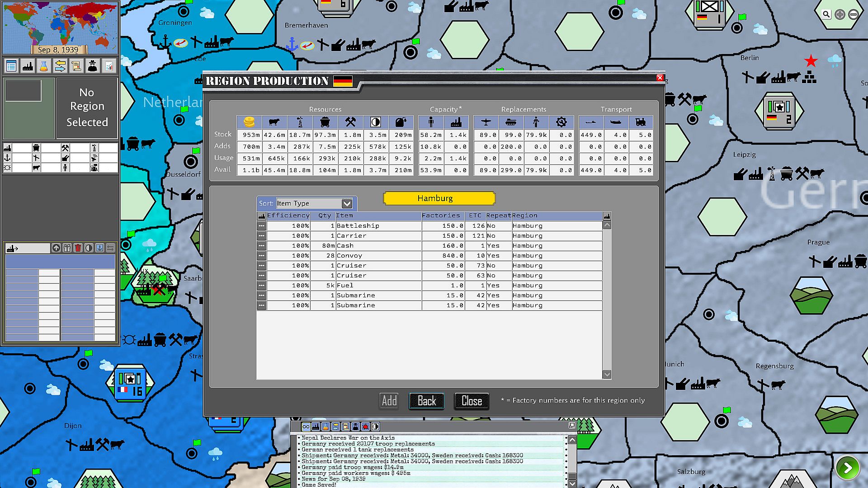Sort by the ETC column header
This screenshot has width=868, height=488.
[475, 216]
